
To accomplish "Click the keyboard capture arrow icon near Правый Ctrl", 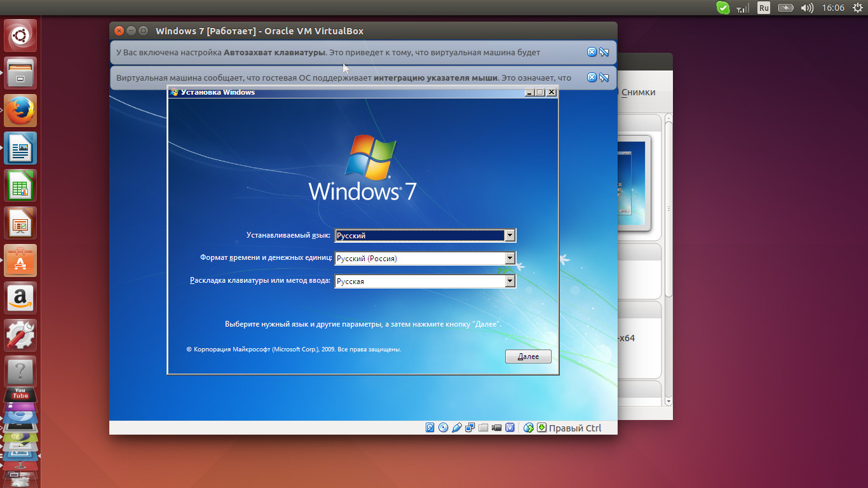I will click(541, 428).
